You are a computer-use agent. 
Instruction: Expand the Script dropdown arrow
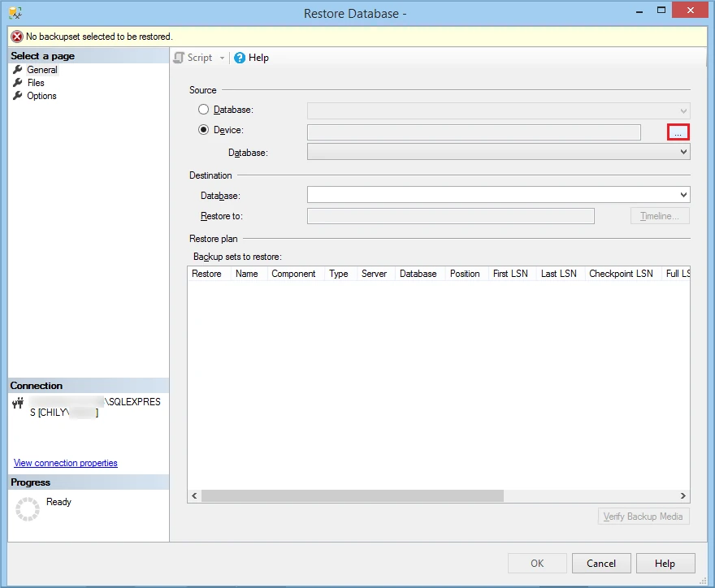[x=222, y=58]
